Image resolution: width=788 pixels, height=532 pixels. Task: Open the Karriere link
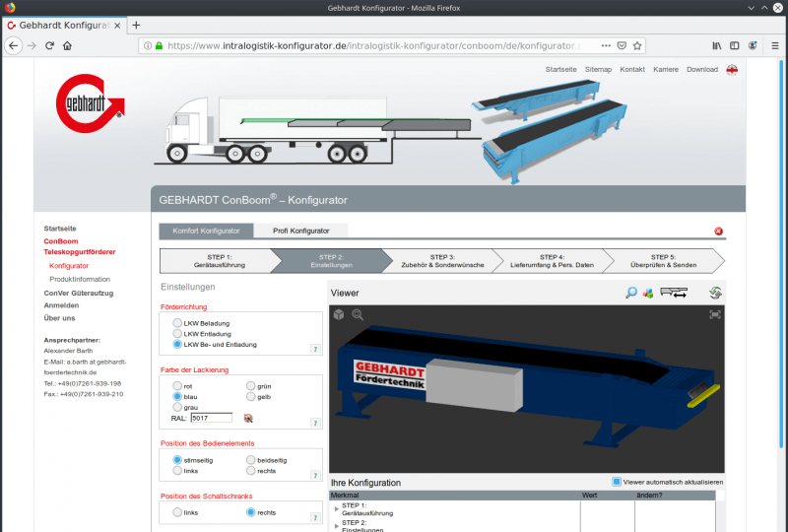666,69
